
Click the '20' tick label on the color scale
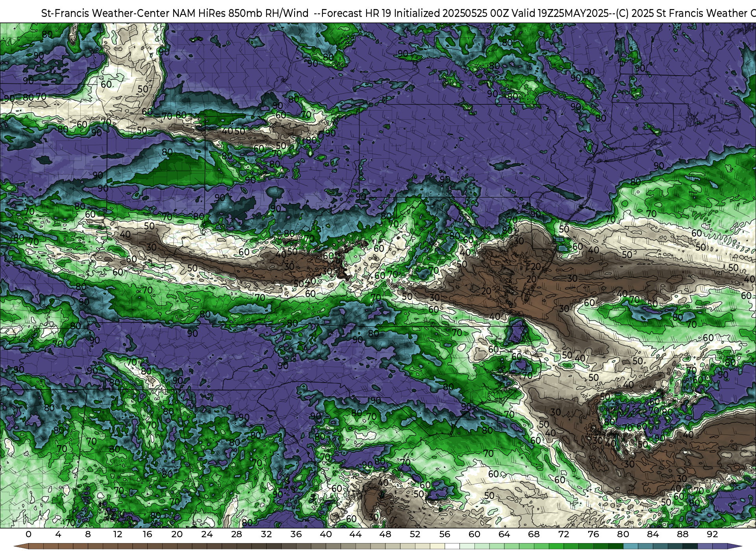point(177,534)
